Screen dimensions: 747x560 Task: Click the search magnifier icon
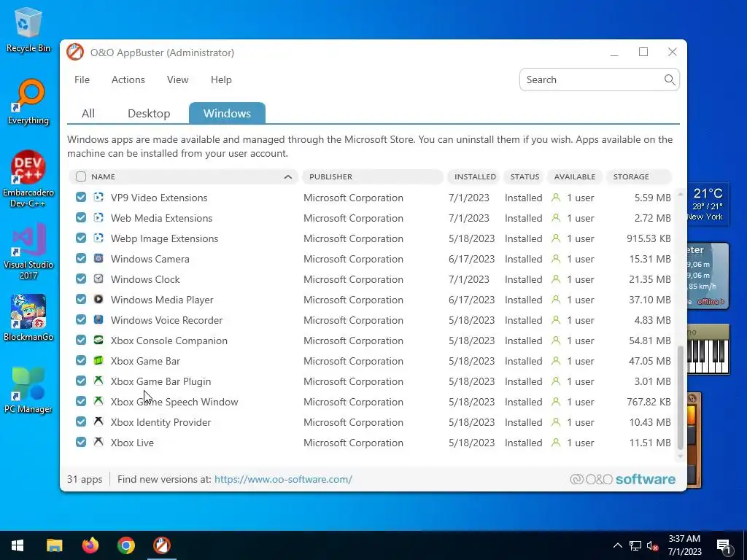[x=670, y=79]
